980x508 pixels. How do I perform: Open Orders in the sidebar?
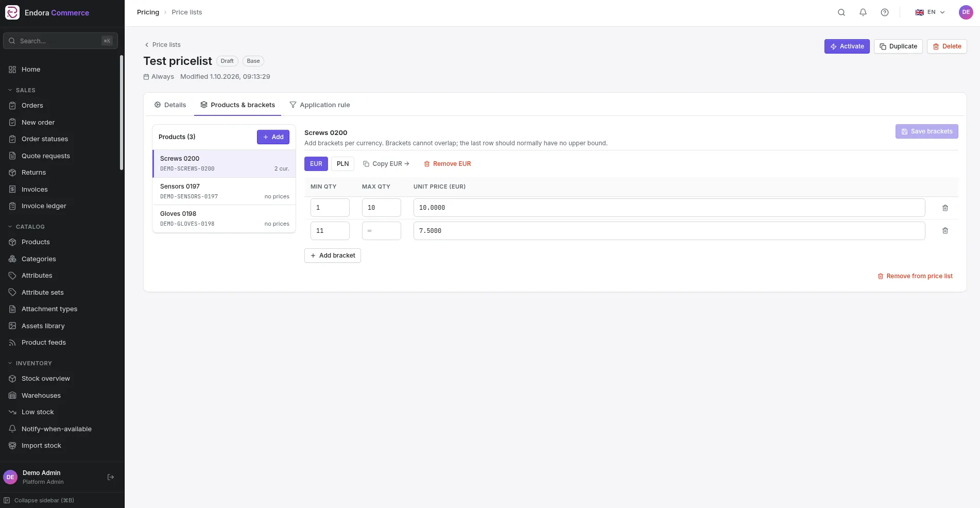click(x=32, y=106)
